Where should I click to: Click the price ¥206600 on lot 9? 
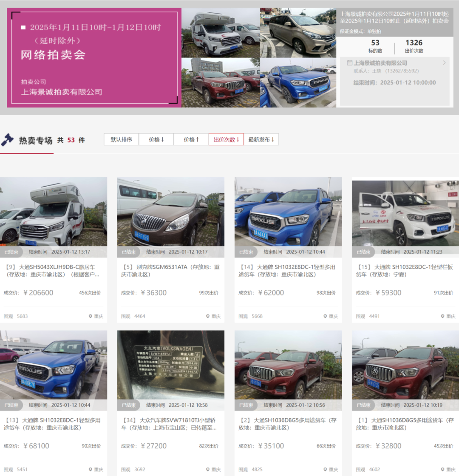[38, 293]
